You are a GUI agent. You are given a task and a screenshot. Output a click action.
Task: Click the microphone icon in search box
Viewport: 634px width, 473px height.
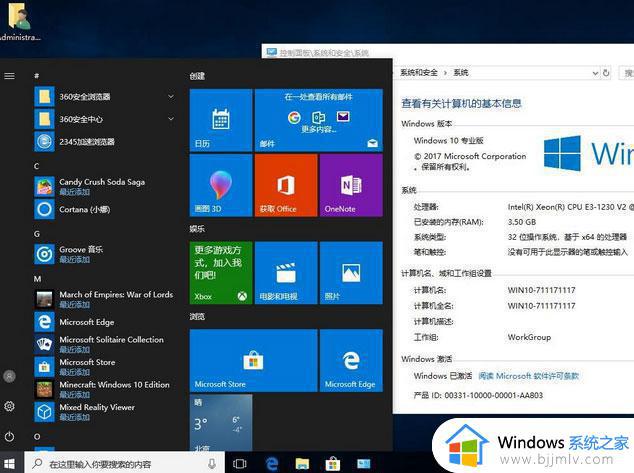point(212,464)
